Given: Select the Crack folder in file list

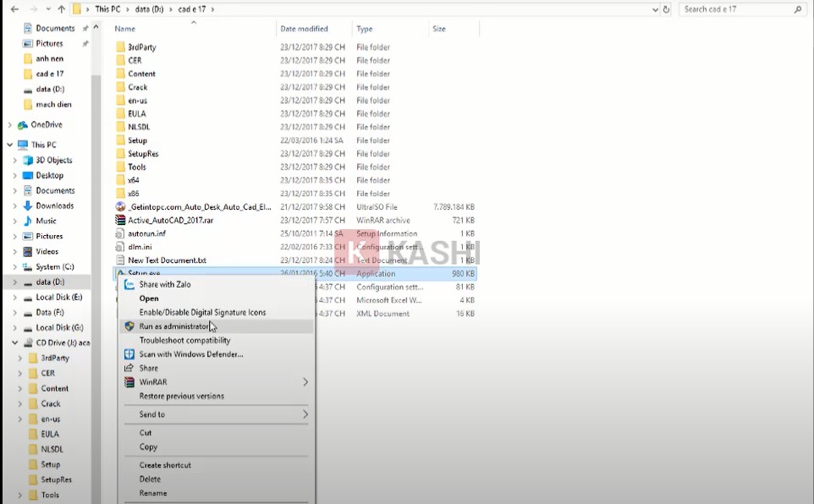Looking at the screenshot, I should [x=137, y=87].
